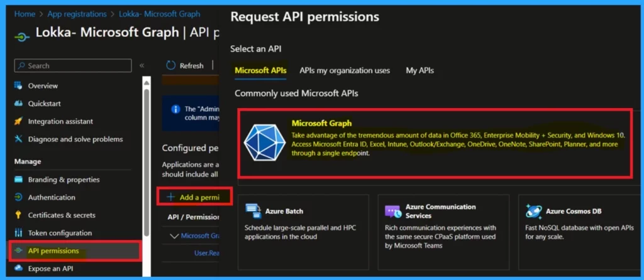Open Expose an API page
The width and height of the screenshot is (644, 280).
tap(50, 269)
